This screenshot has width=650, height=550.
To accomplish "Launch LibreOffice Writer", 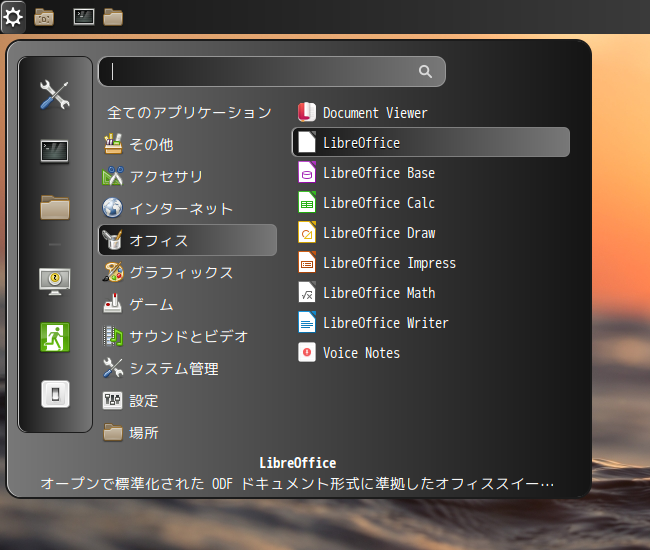I will click(431, 322).
